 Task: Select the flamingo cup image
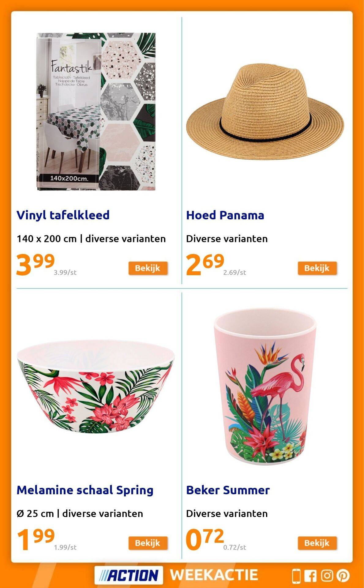265,387
